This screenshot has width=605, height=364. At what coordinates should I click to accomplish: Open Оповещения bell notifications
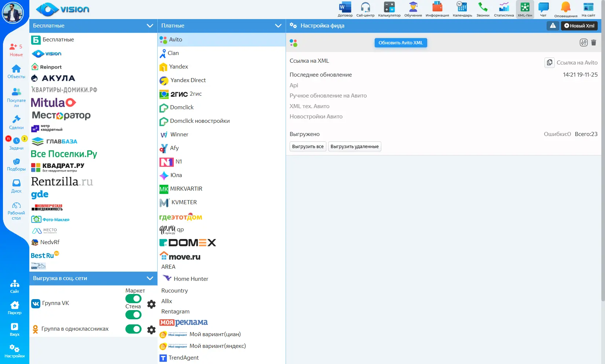click(x=565, y=7)
